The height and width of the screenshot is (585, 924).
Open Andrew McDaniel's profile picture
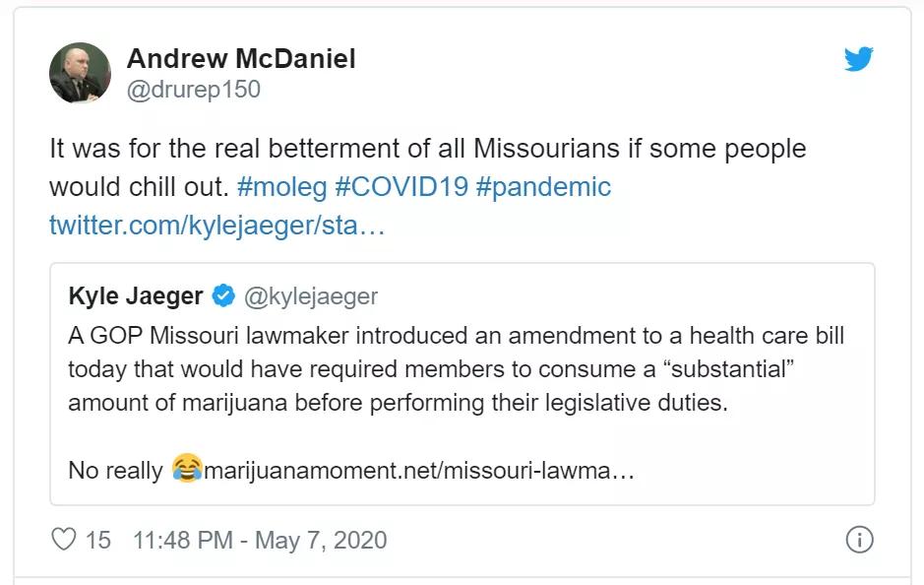tap(80, 74)
